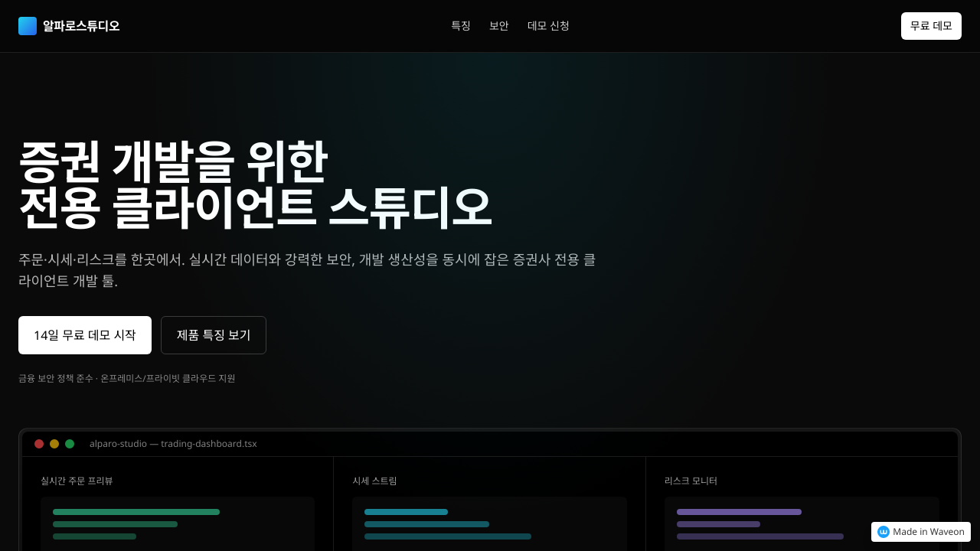Select the 리스크 모니터 panel label
Screen dimensions: 980x551
point(691,481)
